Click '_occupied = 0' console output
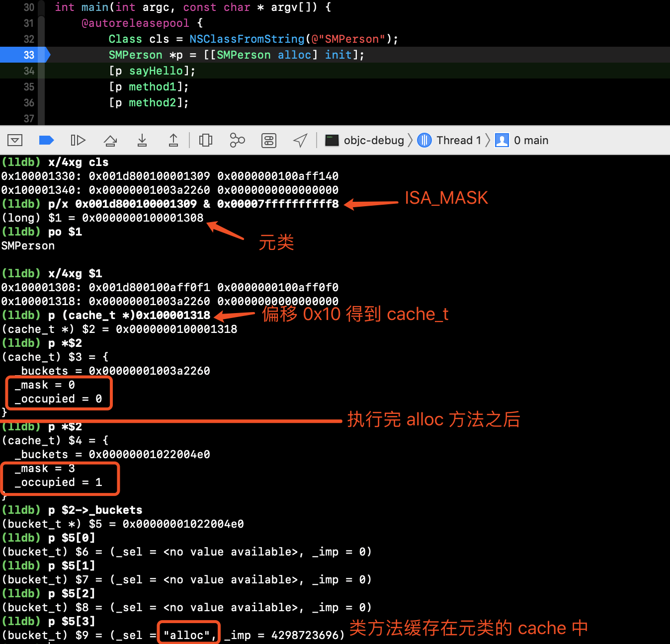670x644 pixels. click(58, 399)
